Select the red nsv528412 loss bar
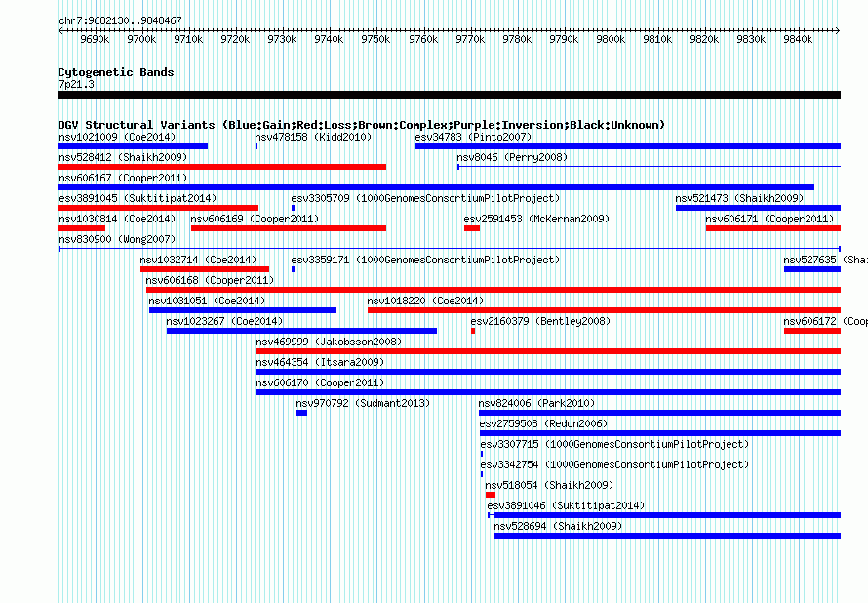Image resolution: width=868 pixels, height=603 pixels. [x=222, y=167]
